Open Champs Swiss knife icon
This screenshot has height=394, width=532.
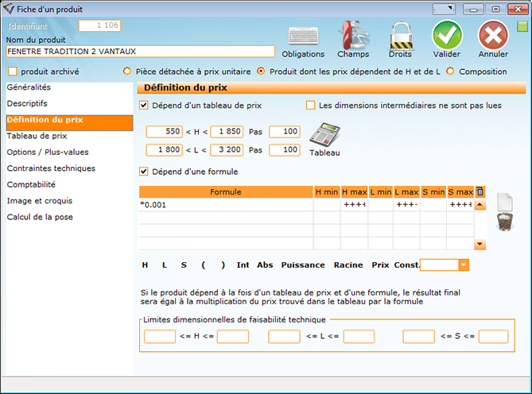point(353,35)
